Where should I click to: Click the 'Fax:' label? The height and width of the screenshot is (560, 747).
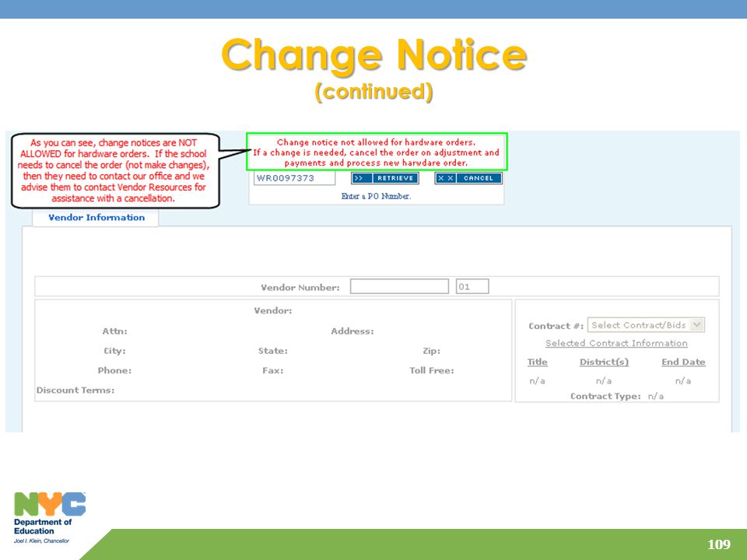point(273,370)
